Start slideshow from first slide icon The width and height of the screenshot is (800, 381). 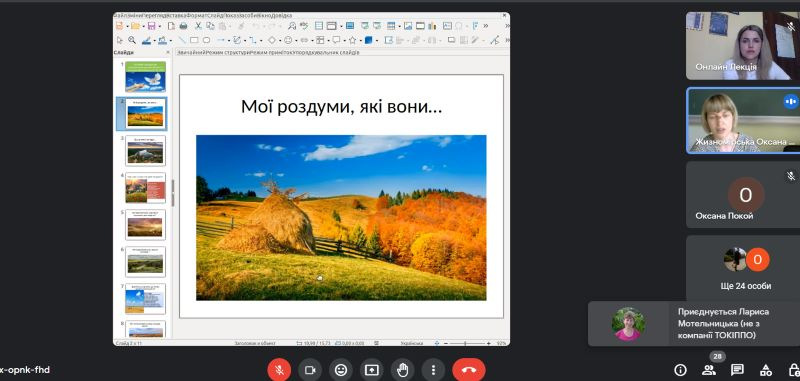click(365, 26)
